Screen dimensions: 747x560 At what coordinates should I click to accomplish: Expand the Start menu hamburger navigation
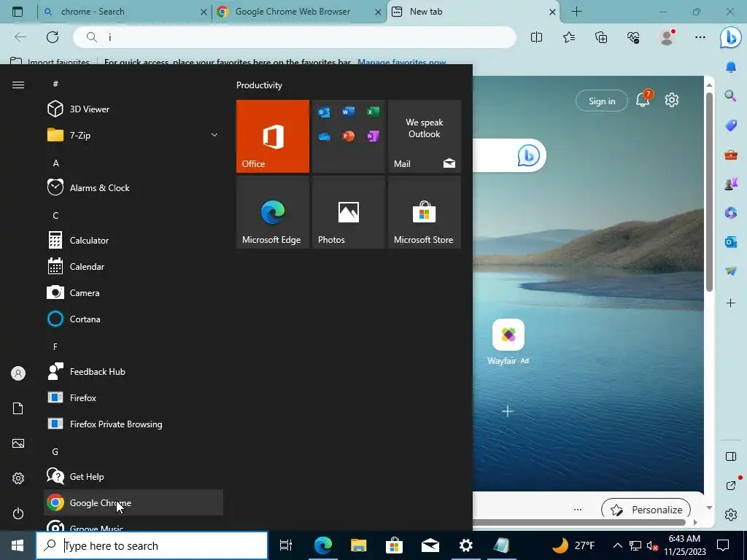(x=18, y=85)
